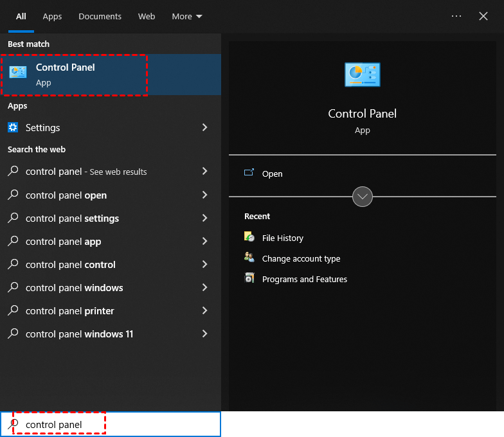Expand 'See web results' arrow
The height and width of the screenshot is (437, 504).
pyautogui.click(x=204, y=171)
